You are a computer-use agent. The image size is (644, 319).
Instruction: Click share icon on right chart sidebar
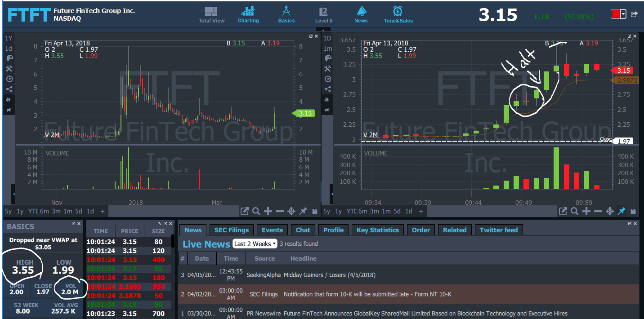(x=327, y=89)
